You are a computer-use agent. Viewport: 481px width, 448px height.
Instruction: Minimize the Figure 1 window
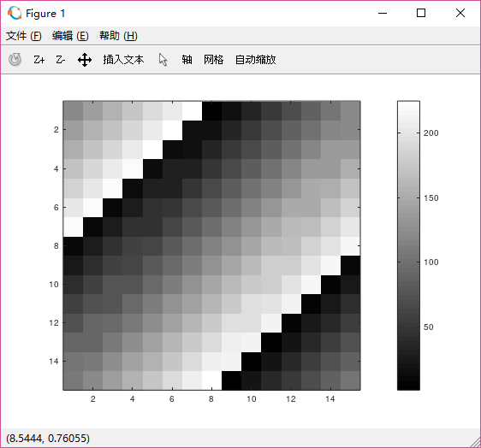383,13
